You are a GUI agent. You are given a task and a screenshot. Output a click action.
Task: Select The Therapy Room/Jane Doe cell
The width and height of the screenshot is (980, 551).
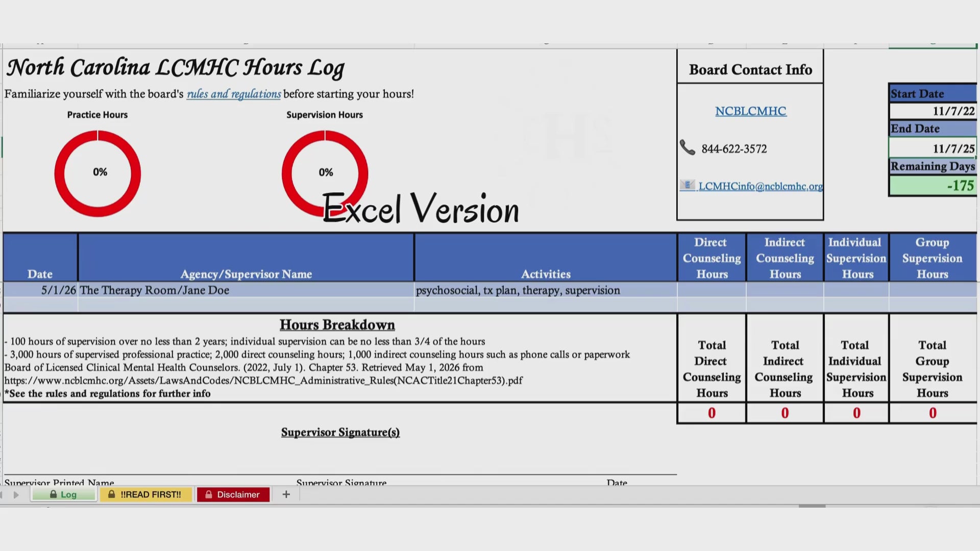[x=246, y=290]
